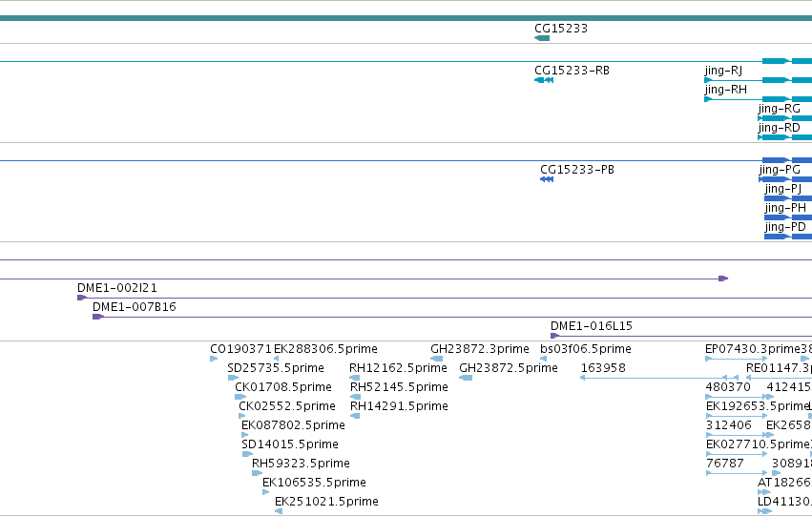Click the CG15233-PB protein label

click(577, 170)
